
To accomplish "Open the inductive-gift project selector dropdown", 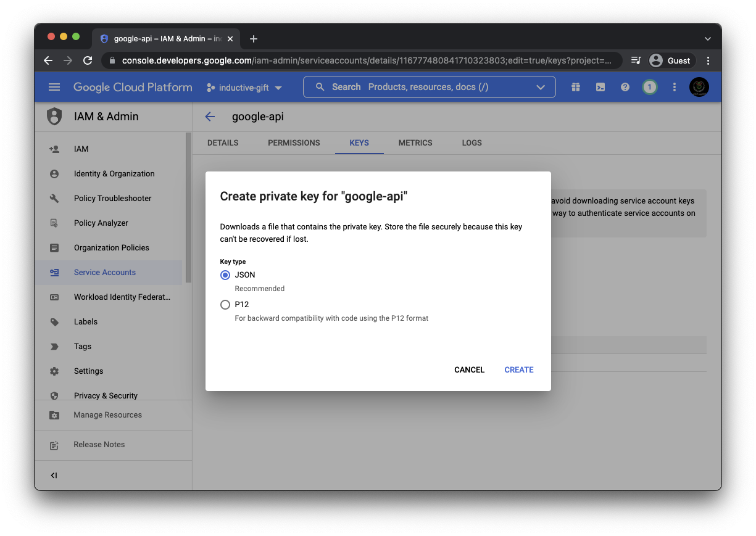I will (244, 88).
